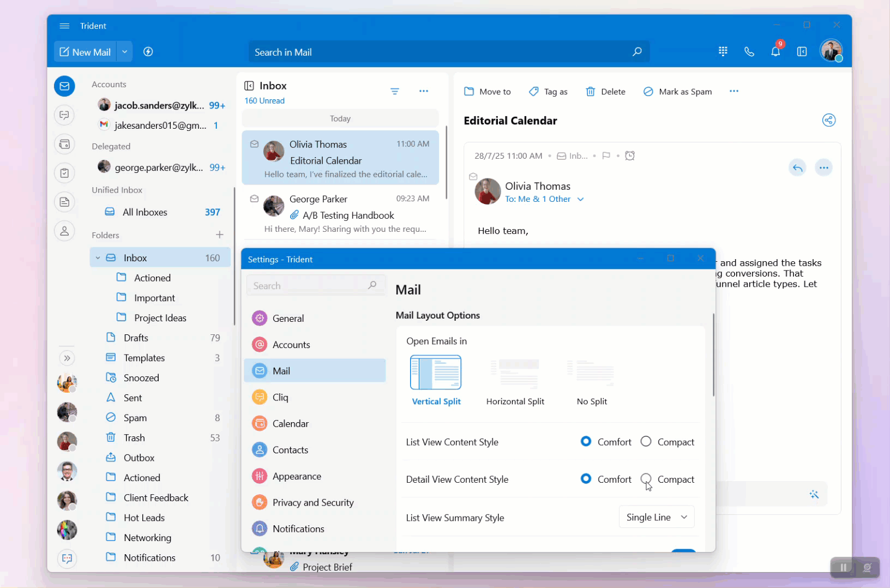Choose the No Split layout
The image size is (890, 588).
(x=592, y=381)
